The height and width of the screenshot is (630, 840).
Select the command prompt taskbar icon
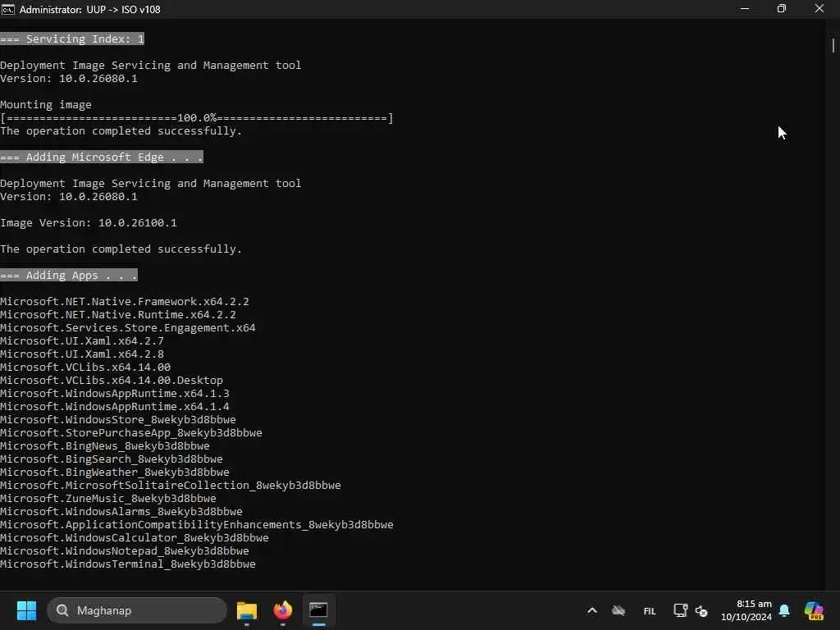[x=319, y=610]
